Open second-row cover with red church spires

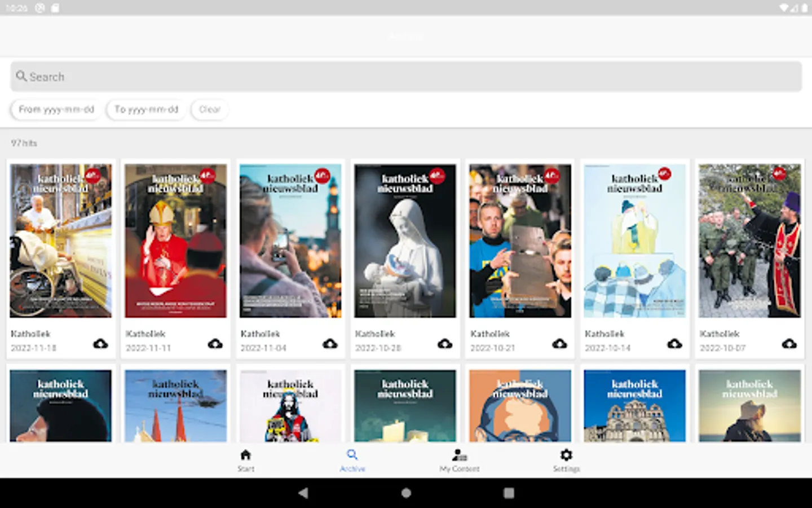176,405
